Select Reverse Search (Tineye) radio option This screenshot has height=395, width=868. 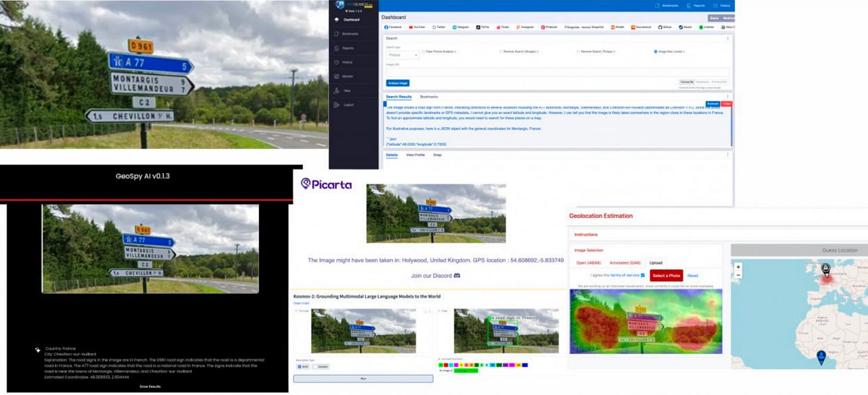tap(578, 51)
